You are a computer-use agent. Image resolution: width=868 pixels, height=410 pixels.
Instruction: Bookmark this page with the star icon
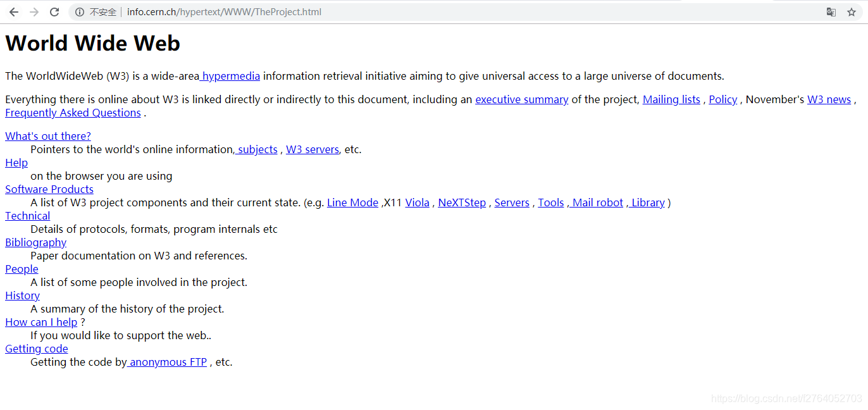(x=852, y=12)
